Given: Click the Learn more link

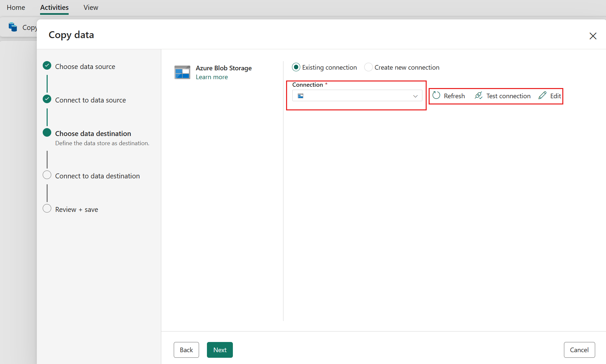Looking at the screenshot, I should (x=212, y=77).
